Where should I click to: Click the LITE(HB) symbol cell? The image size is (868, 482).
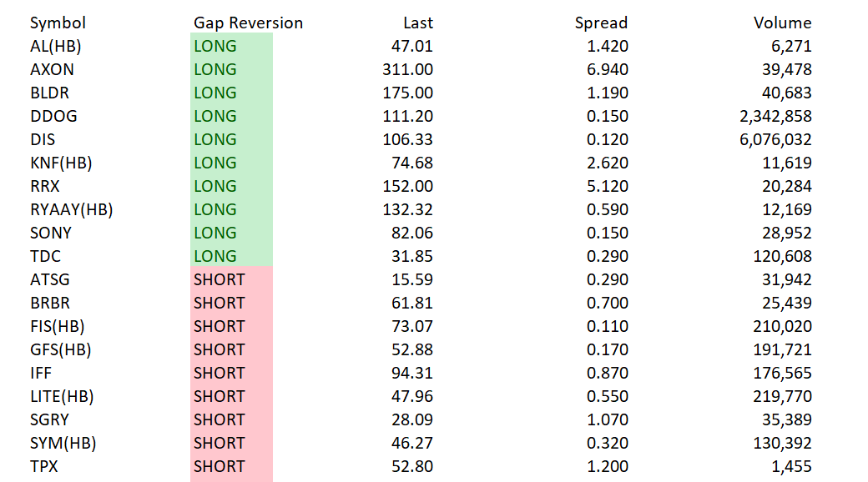61,396
